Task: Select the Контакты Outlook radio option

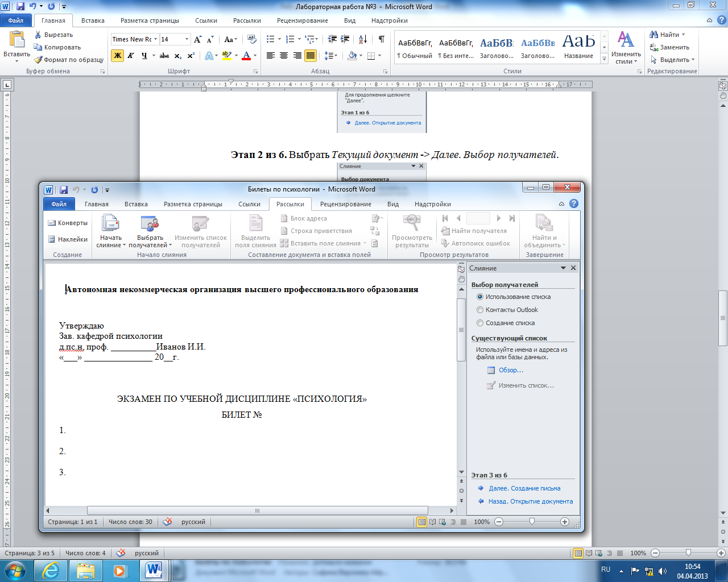Action: (x=480, y=310)
